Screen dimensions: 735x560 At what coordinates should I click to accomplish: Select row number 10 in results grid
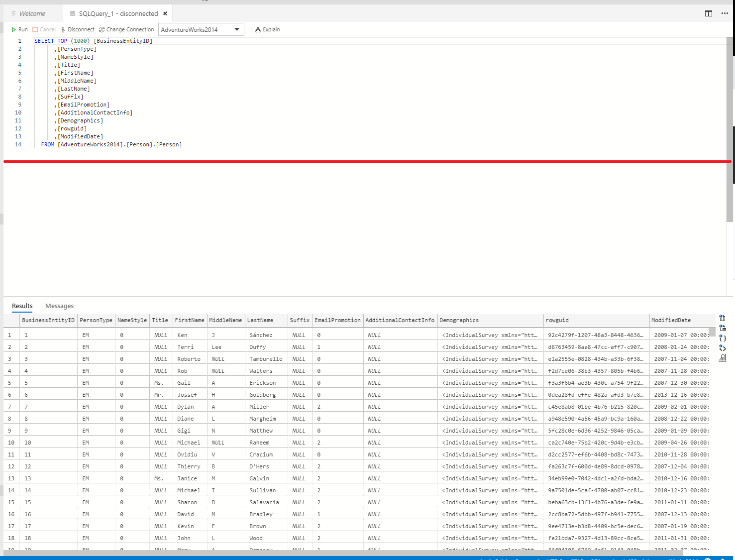[11, 443]
